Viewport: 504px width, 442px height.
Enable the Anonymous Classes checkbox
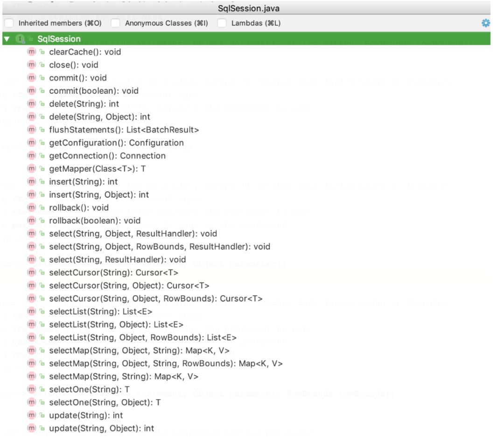115,23
